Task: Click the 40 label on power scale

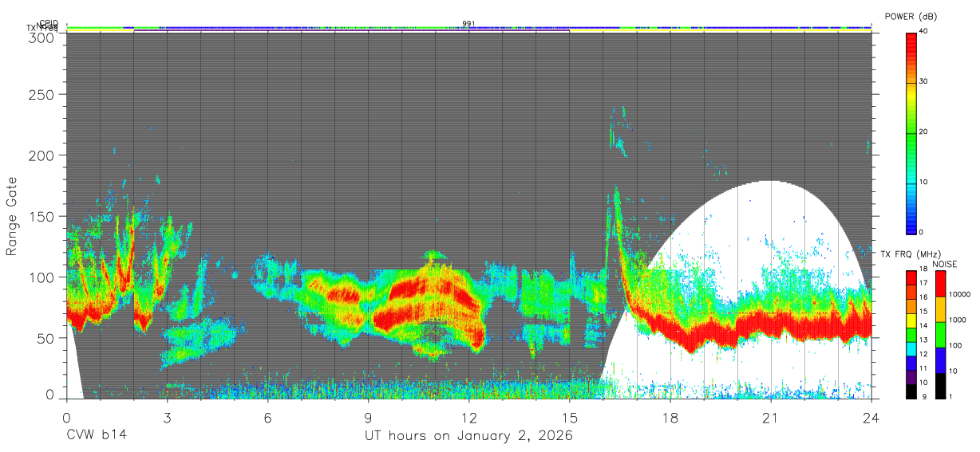Action: click(924, 31)
